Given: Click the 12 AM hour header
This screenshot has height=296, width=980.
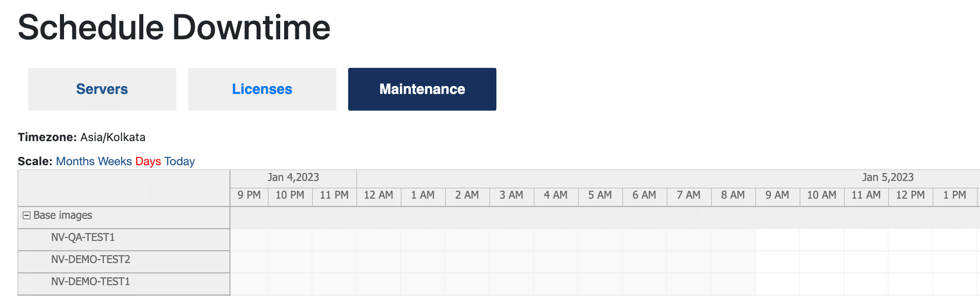Looking at the screenshot, I should 378,195.
